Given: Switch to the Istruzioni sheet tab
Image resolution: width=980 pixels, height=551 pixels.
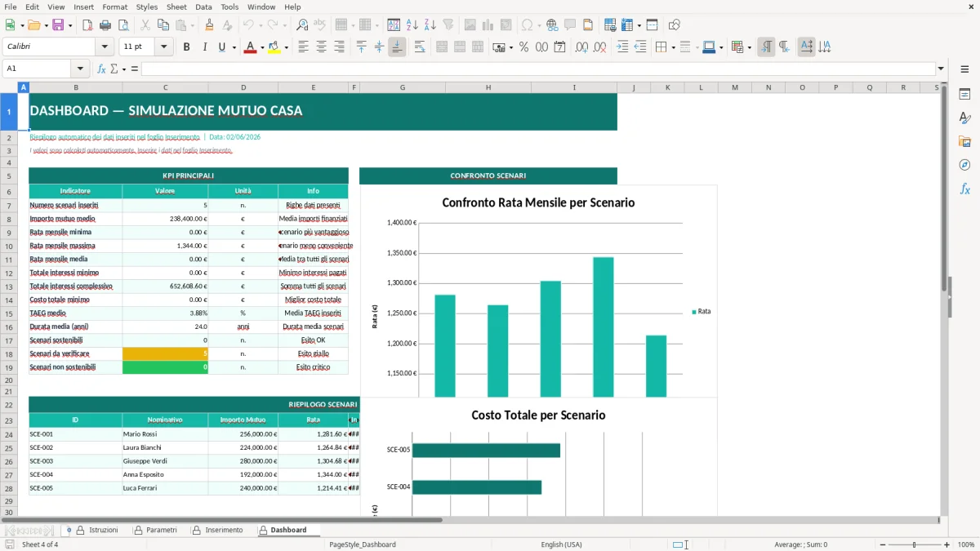Looking at the screenshot, I should [97, 530].
